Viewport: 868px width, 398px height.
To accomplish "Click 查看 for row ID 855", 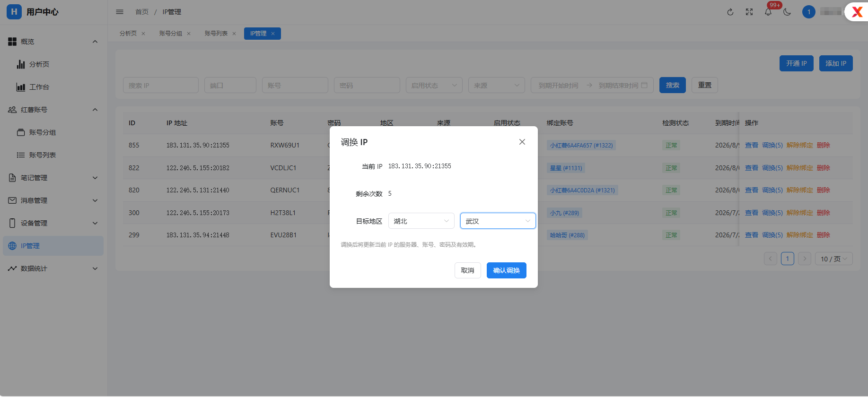I will 752,145.
